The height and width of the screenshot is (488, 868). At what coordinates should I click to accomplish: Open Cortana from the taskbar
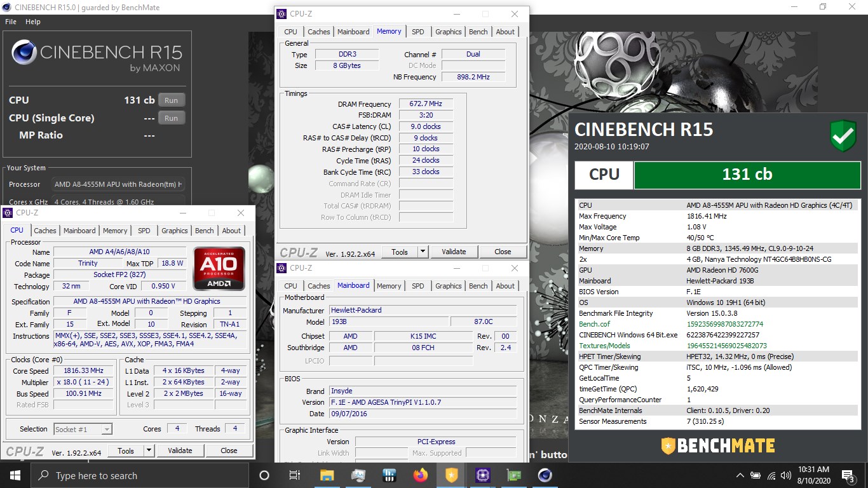264,475
